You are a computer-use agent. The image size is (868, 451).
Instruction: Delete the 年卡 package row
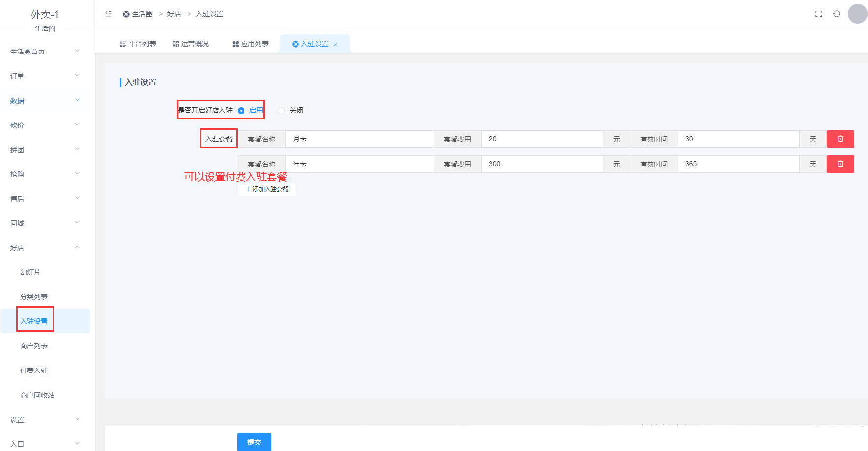pyautogui.click(x=841, y=164)
